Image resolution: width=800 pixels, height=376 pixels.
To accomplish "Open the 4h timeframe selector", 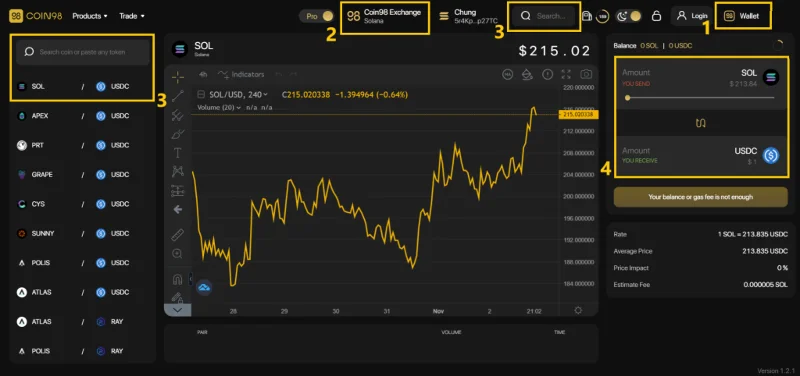I will [x=203, y=74].
